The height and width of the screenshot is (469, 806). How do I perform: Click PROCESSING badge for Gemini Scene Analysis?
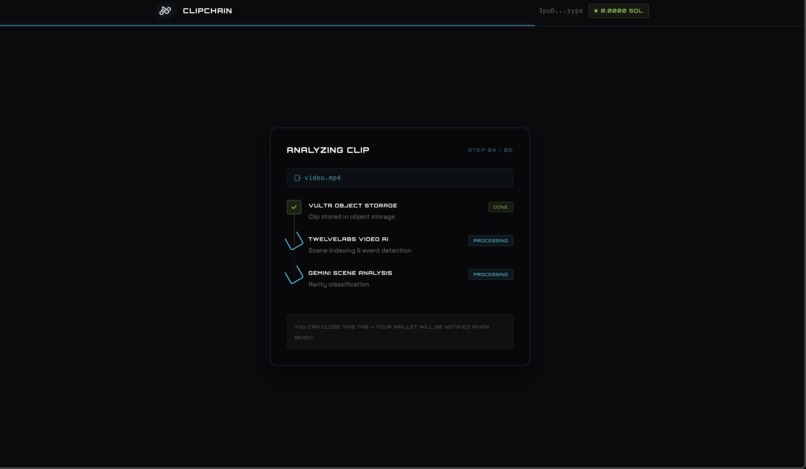(490, 275)
